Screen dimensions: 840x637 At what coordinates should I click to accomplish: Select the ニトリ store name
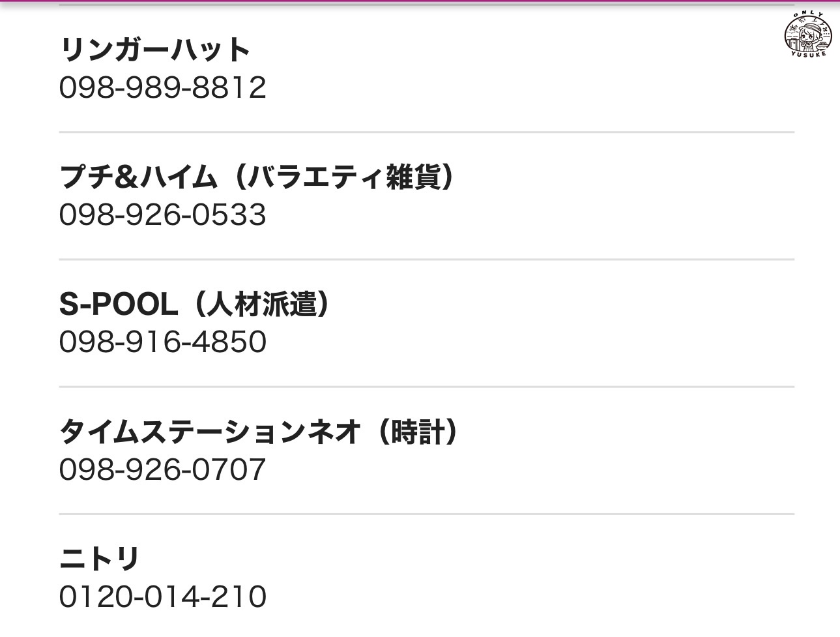100,559
